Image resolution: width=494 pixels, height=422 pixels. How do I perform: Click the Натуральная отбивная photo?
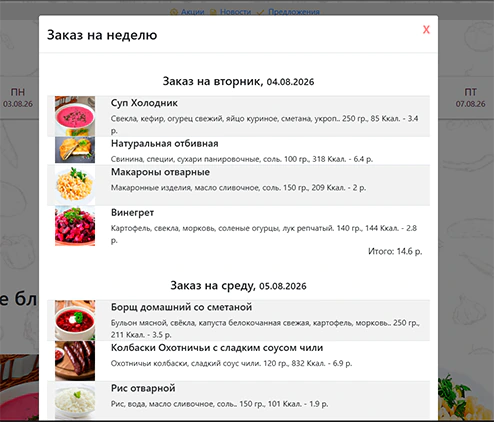click(75, 150)
